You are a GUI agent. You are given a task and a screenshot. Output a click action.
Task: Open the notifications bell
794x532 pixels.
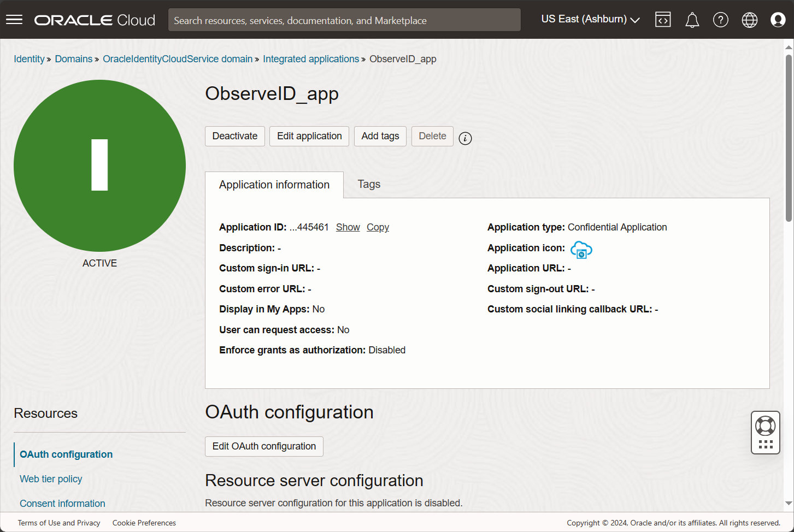tap(692, 20)
